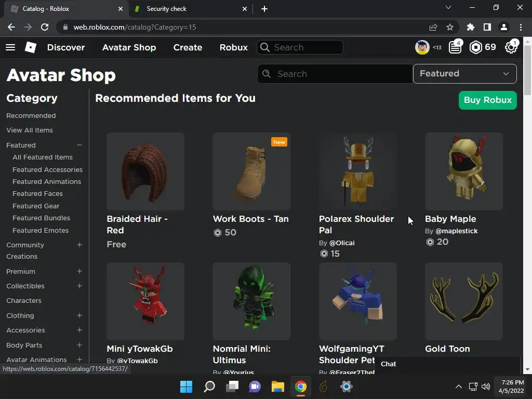Image resolution: width=532 pixels, height=399 pixels.
Task: Open the Chat panel bar
Action: pos(447,364)
